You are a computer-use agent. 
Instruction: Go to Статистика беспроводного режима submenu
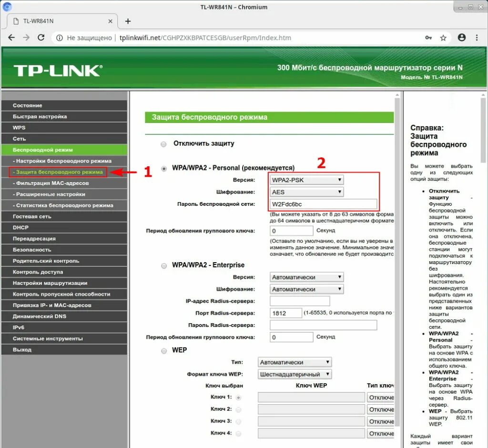tap(64, 205)
